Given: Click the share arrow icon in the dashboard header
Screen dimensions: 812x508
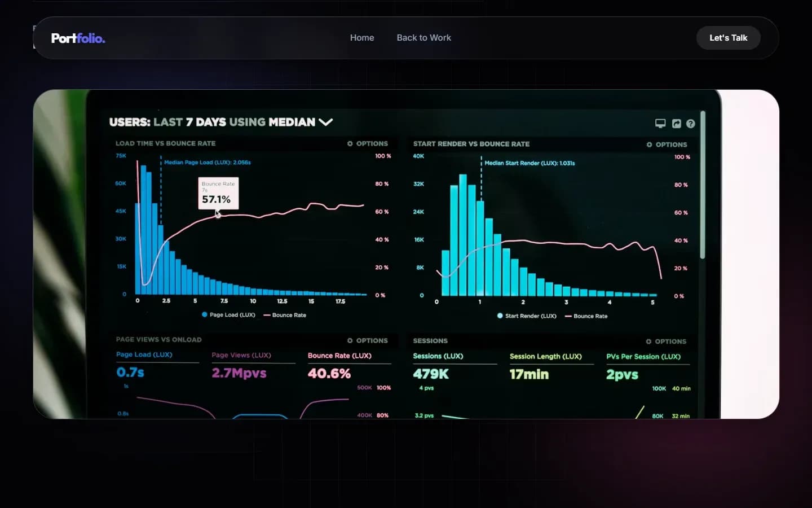Looking at the screenshot, I should pyautogui.click(x=677, y=124).
